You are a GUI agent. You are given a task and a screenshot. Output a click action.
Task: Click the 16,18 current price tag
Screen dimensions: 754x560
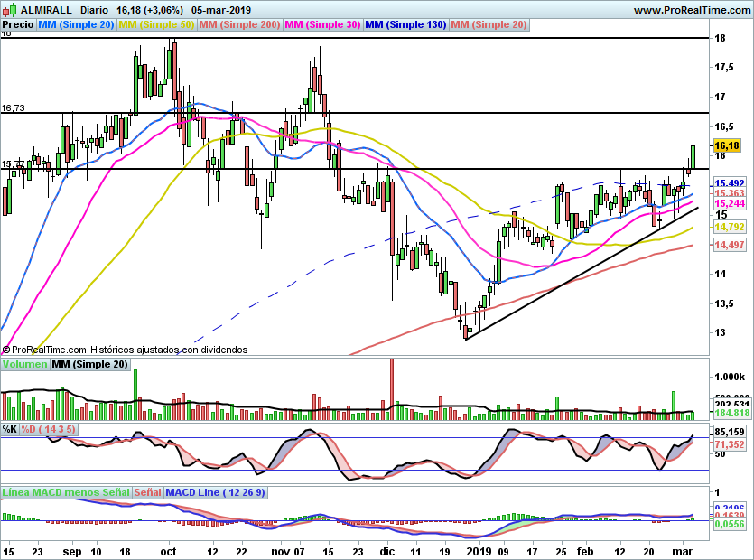click(x=726, y=145)
